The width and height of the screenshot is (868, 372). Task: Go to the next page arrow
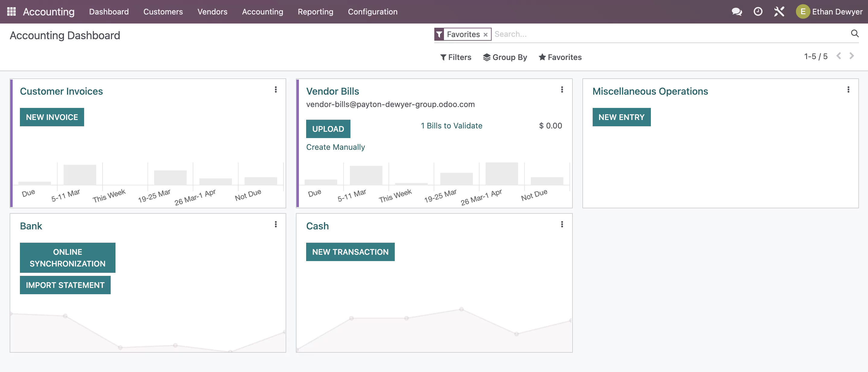click(x=851, y=56)
